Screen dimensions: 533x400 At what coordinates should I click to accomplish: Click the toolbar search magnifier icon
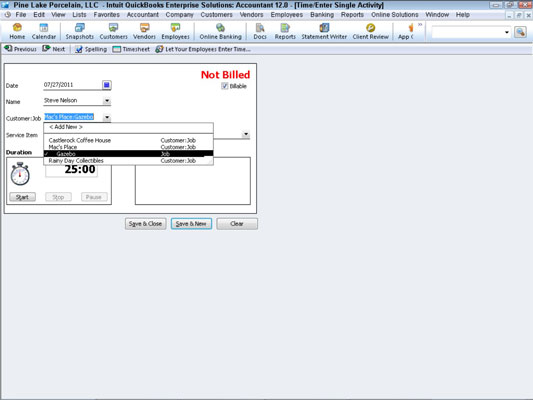click(x=520, y=32)
